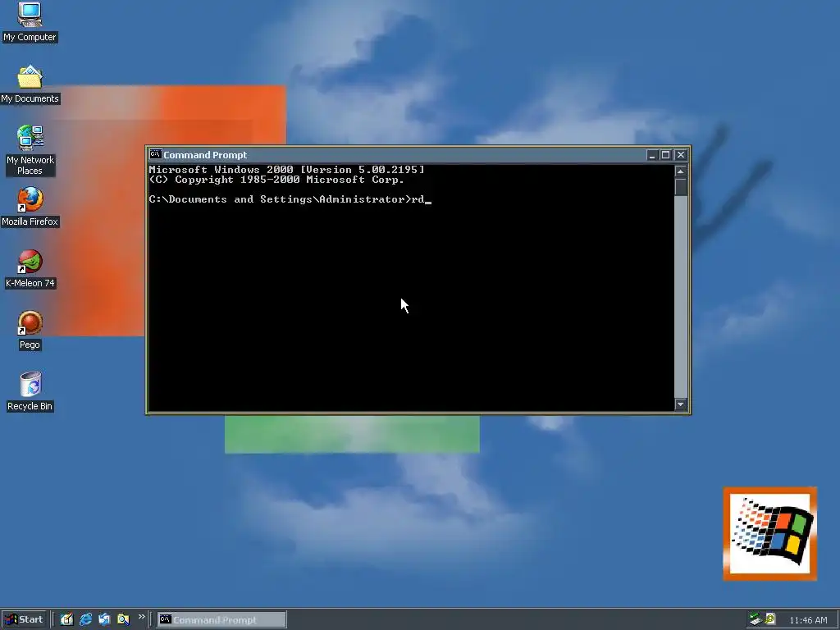The width and height of the screenshot is (840, 630).
Task: Expand hidden Quick Launch items chevron
Action: [x=141, y=617]
